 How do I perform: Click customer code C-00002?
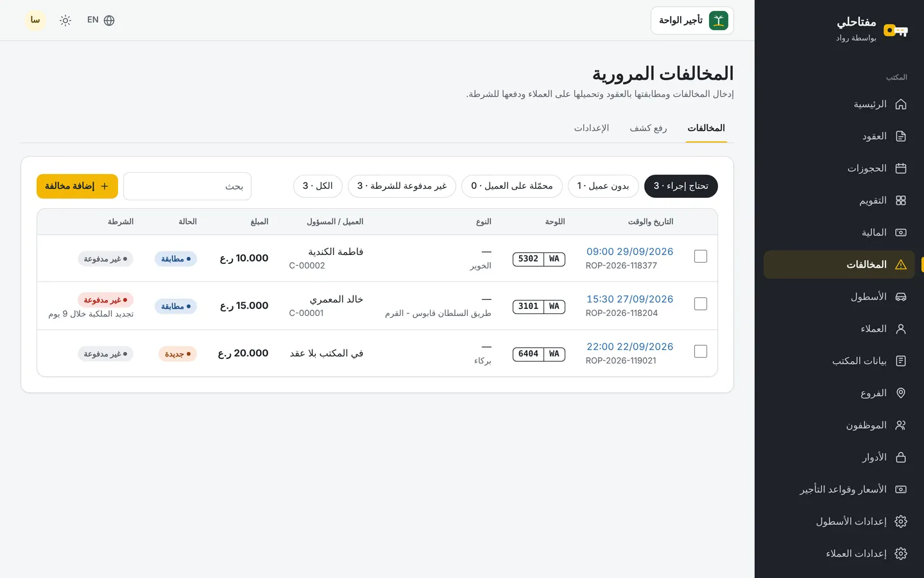click(307, 266)
